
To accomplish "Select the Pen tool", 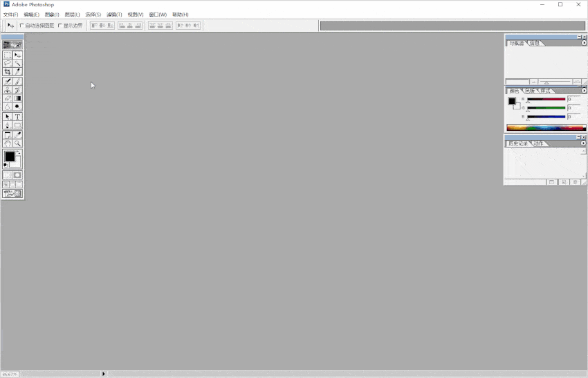I will pyautogui.click(x=8, y=125).
